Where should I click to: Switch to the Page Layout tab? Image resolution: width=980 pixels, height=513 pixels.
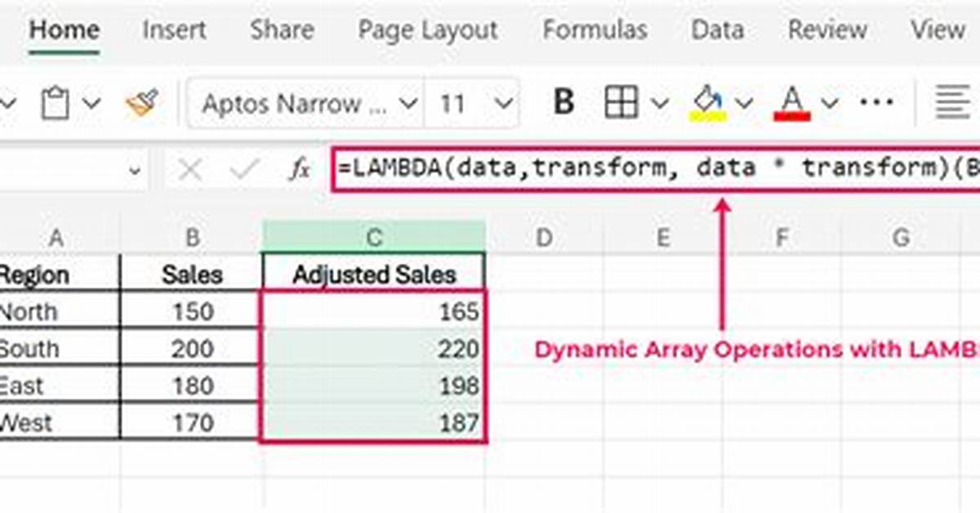[x=428, y=29]
